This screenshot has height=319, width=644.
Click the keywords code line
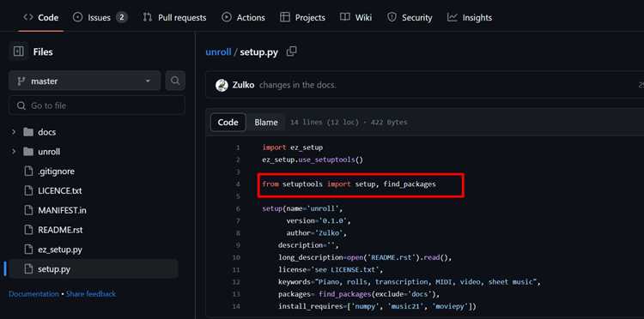pos(410,282)
